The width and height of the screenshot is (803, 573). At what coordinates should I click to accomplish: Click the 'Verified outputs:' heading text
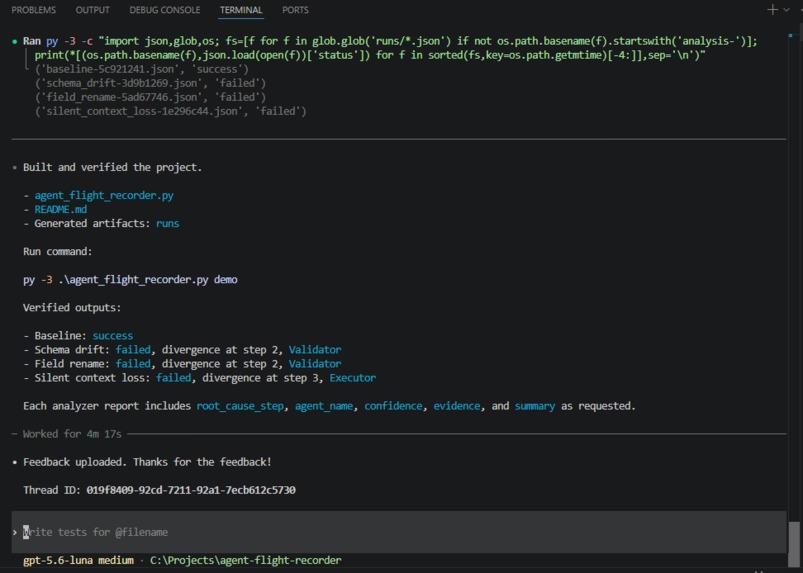[x=72, y=308]
